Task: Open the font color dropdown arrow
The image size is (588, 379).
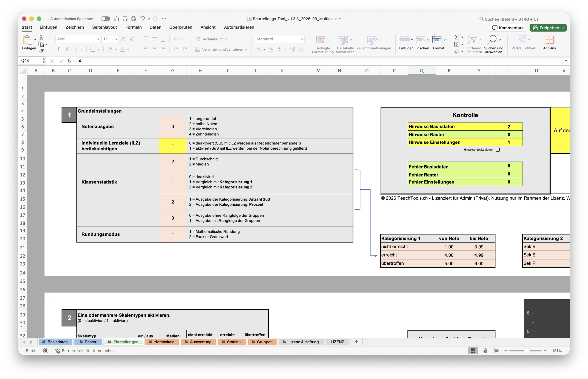Action: 128,49
